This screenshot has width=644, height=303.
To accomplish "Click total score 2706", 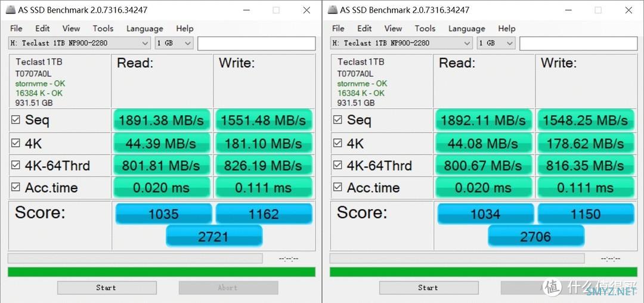I will (536, 236).
